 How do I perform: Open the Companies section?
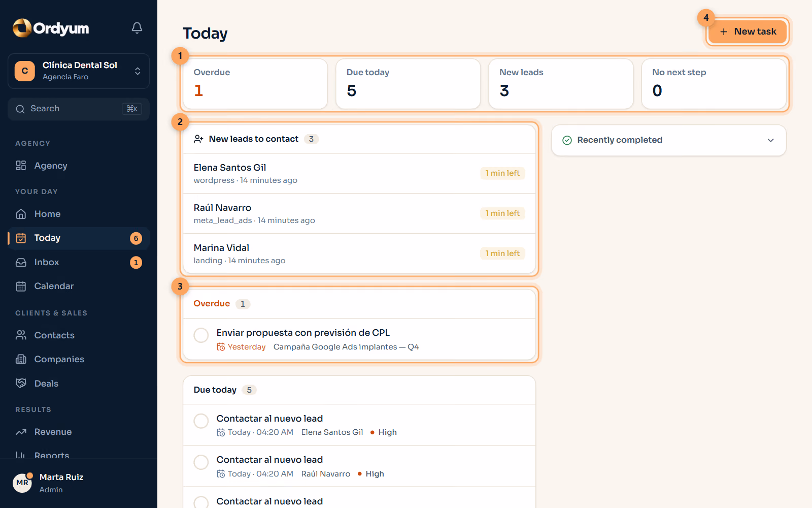(x=79, y=359)
